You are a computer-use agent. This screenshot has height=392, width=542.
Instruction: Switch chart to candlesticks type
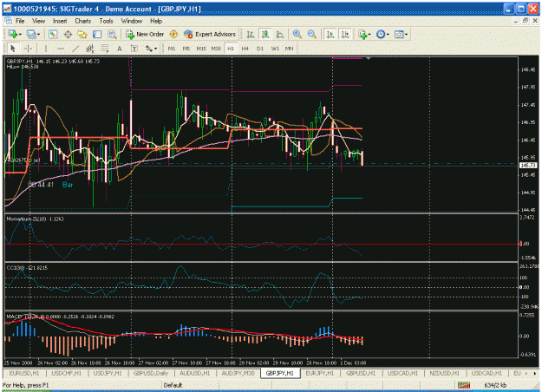[x=265, y=34]
